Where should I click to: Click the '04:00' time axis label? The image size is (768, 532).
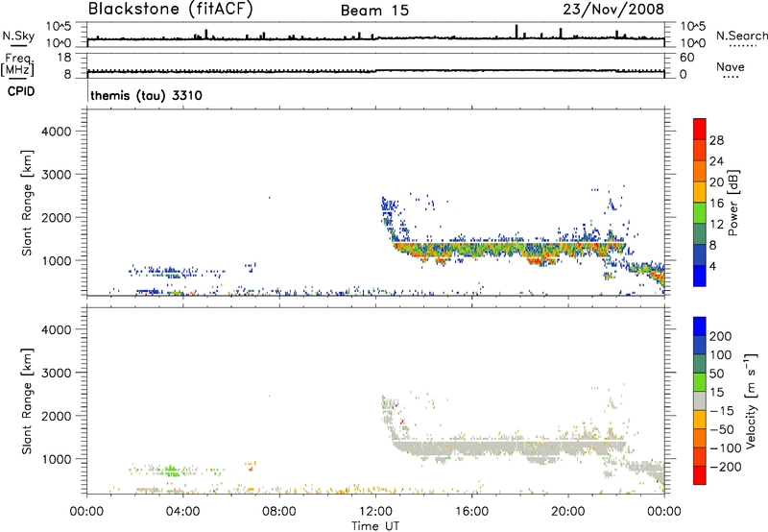183,512
